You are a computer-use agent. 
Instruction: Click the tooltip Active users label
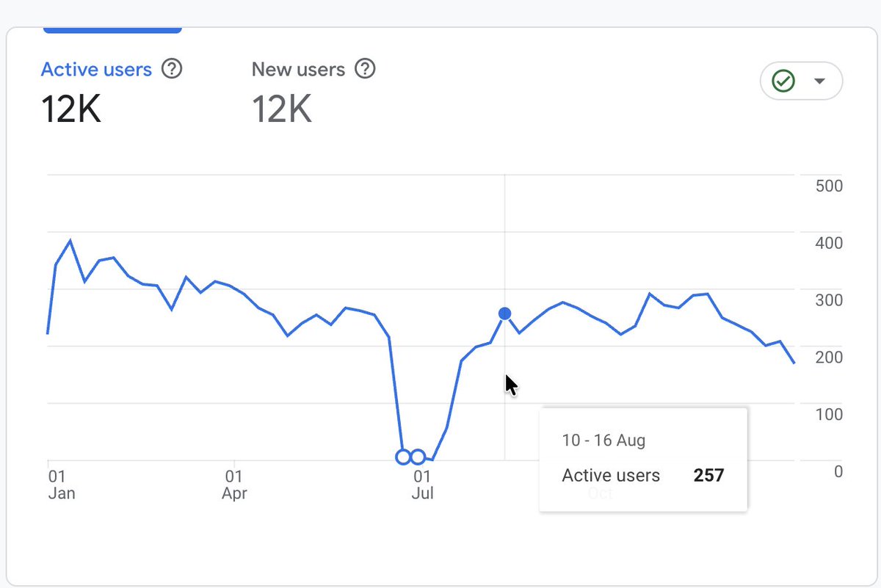click(611, 476)
